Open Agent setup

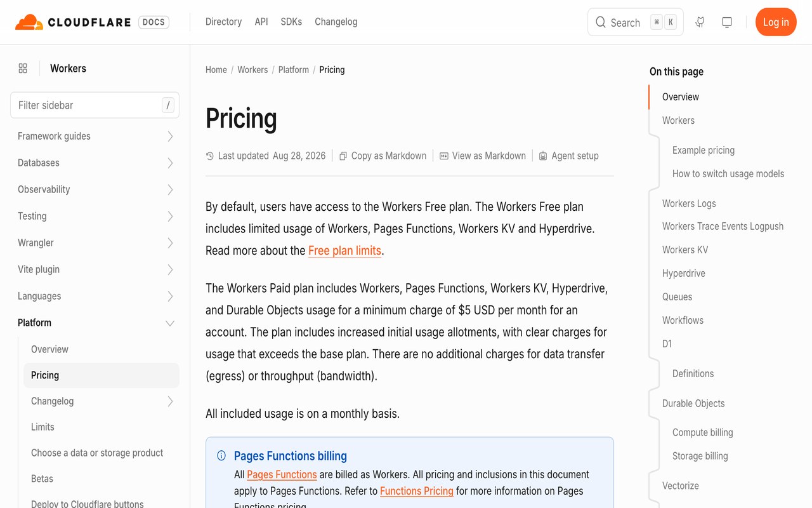coord(569,156)
